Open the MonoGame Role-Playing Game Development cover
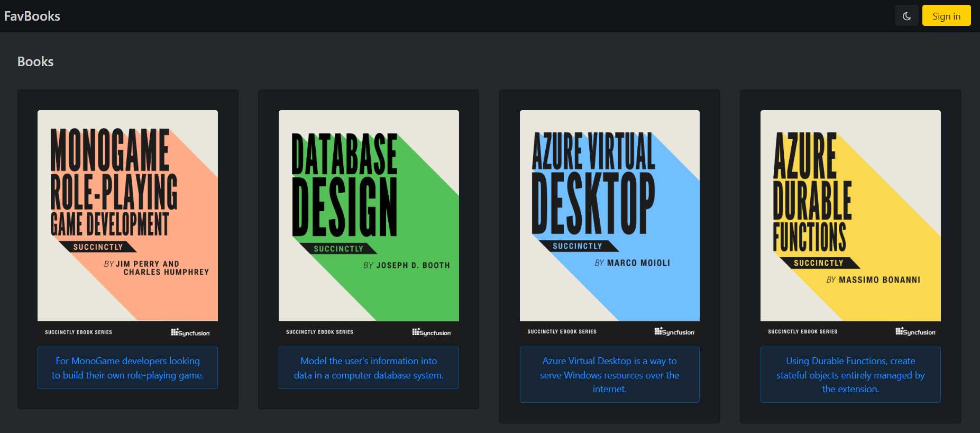This screenshot has width=980, height=433. tap(127, 225)
